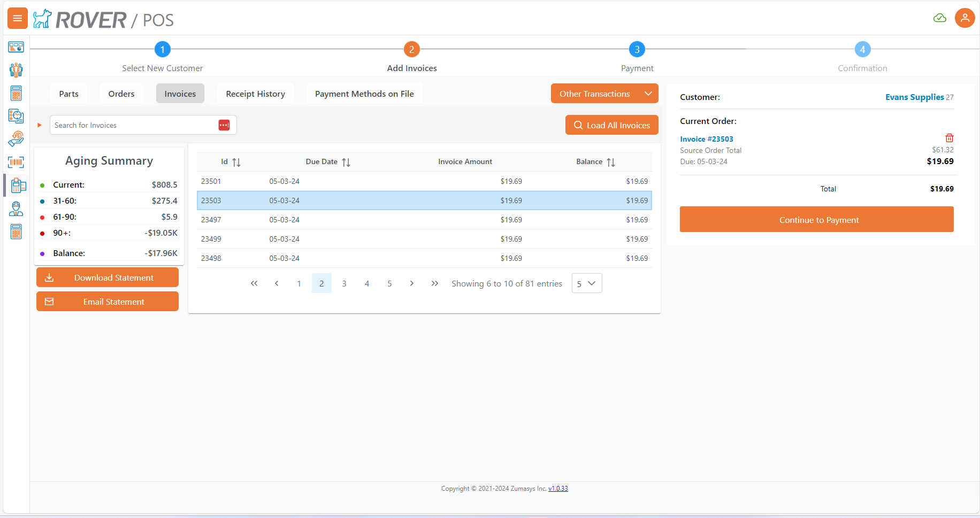Click Continue to Payment

(816, 220)
